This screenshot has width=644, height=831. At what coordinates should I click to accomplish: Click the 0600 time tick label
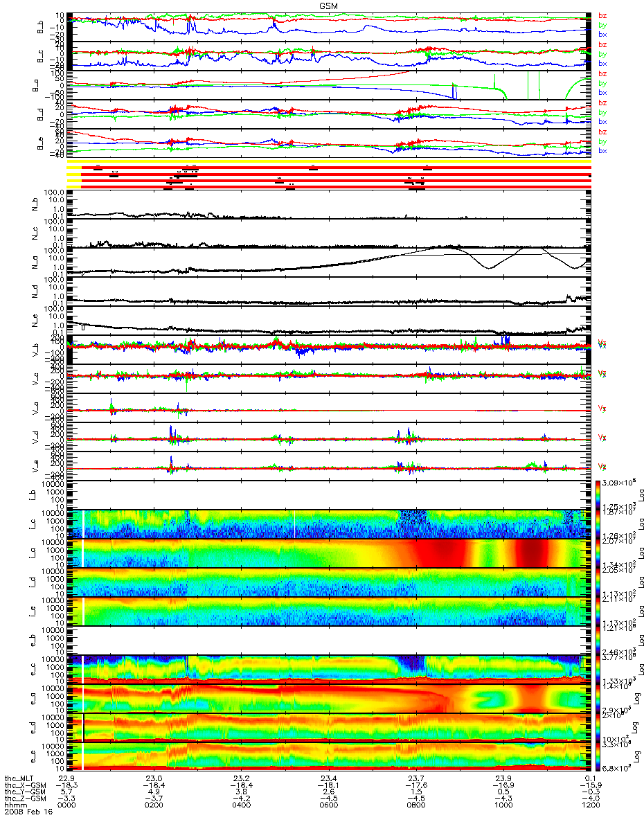click(328, 805)
